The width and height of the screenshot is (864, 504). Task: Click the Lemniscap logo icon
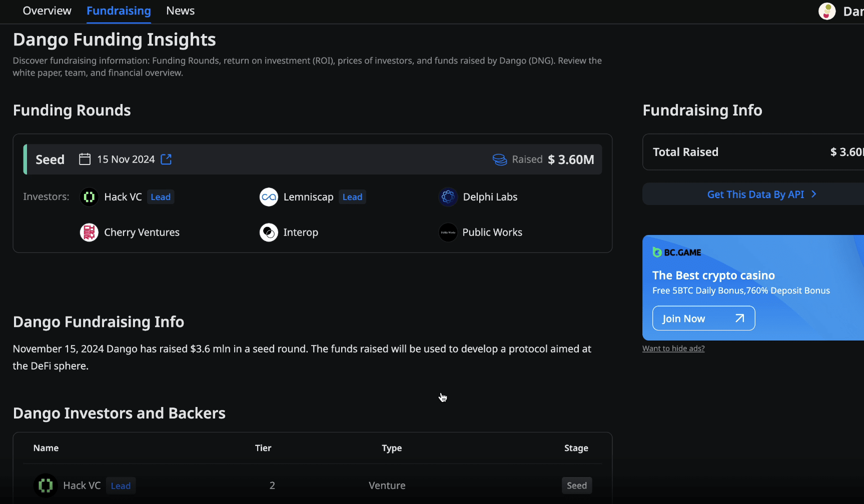pyautogui.click(x=269, y=197)
